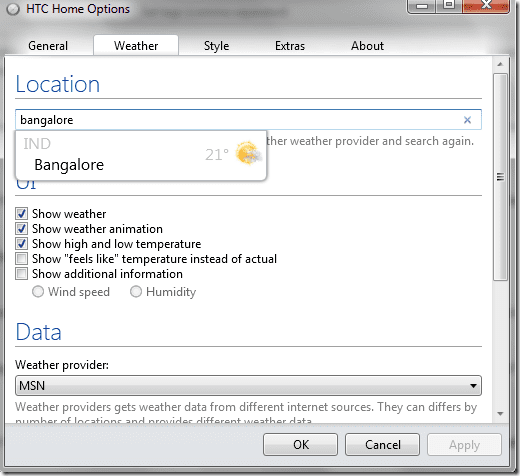This screenshot has height=476, width=520.
Task: Close the HTC Home Options window
Action: (486, 5)
